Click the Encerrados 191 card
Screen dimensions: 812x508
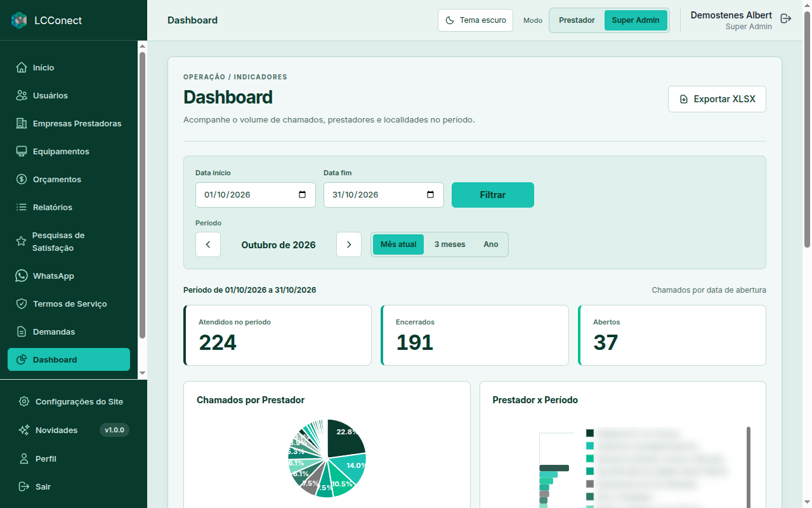tap(475, 335)
